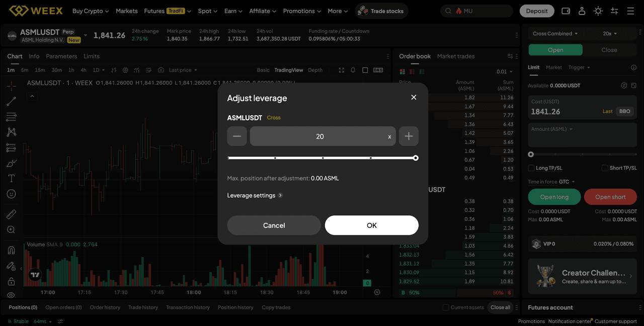Image resolution: width=644 pixels, height=326 pixels.
Task: Open the Markets menu item
Action: pyautogui.click(x=127, y=11)
